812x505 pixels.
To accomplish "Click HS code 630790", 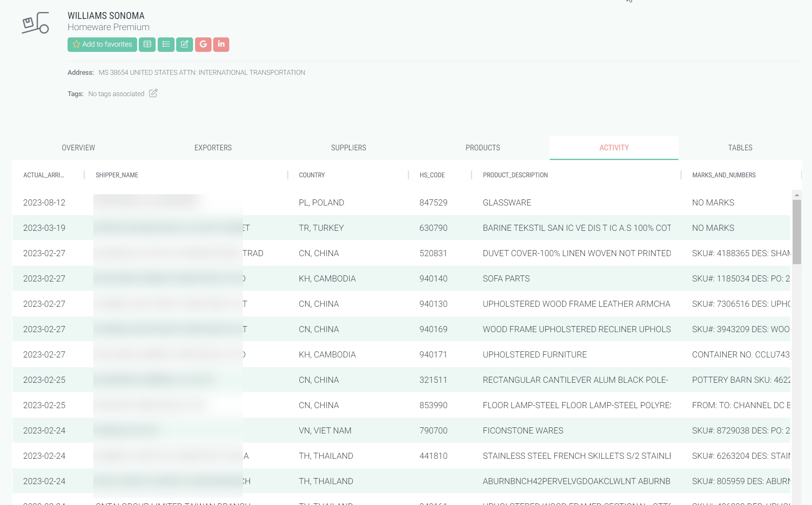I will click(x=434, y=228).
